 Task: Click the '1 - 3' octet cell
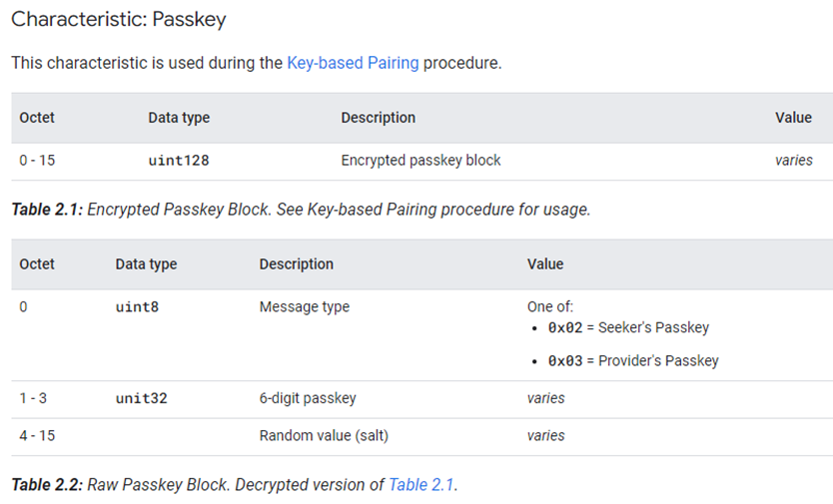[x=33, y=398]
